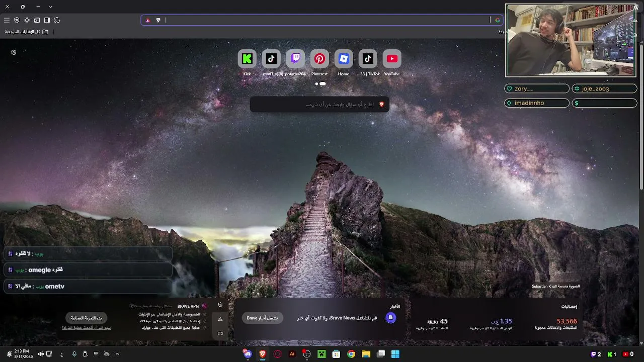Open the already purchased VPN link
644x362 pixels.
[86, 328]
